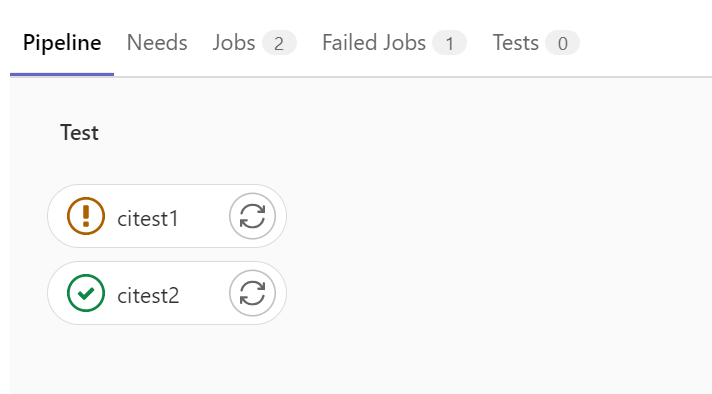The image size is (712, 394).
Task: Select the Test stage heading
Action: (x=79, y=133)
